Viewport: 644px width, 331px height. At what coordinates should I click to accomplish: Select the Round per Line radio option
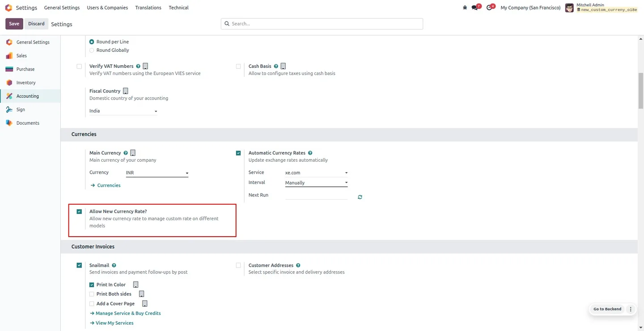point(92,42)
